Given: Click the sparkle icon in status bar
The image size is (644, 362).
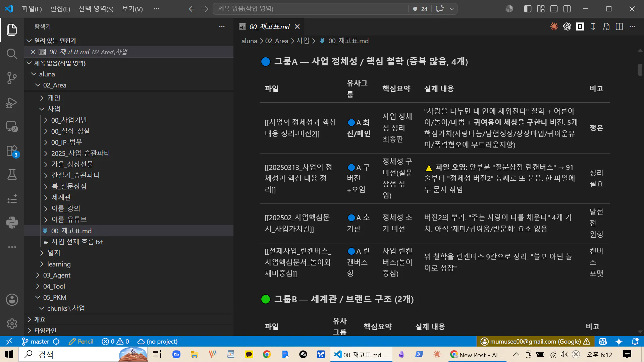Looking at the screenshot, I should (619, 341).
